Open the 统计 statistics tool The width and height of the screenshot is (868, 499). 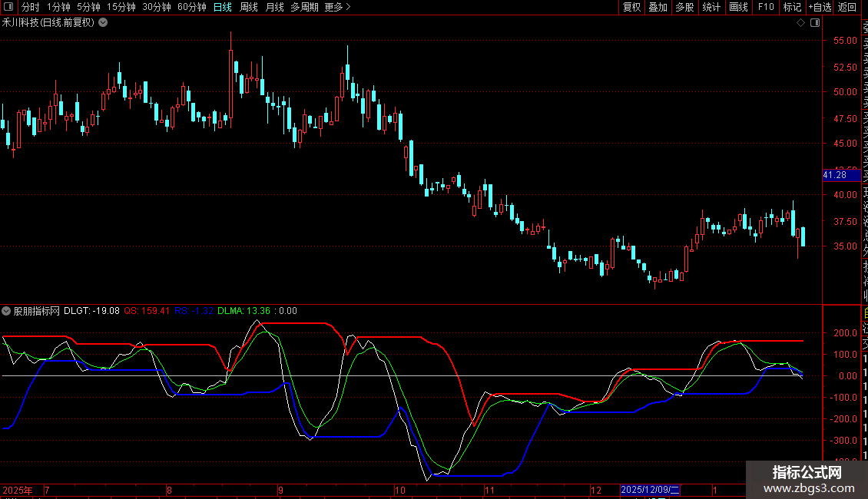click(x=711, y=7)
